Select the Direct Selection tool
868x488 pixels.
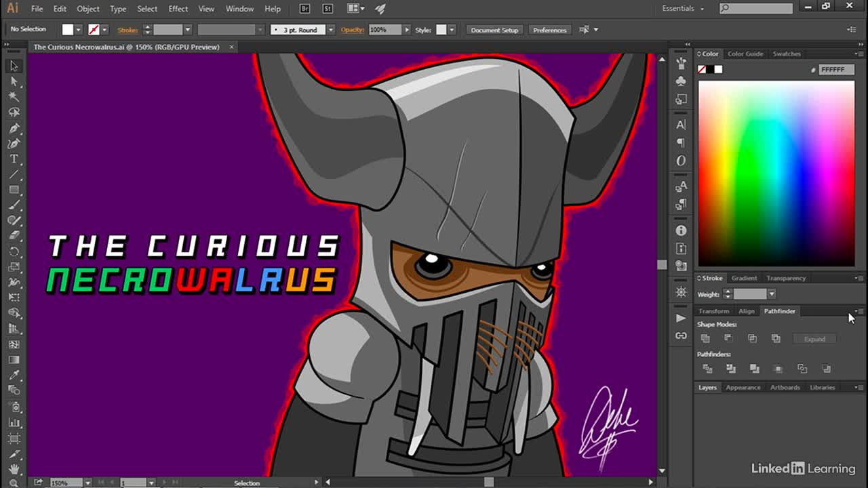[14, 81]
